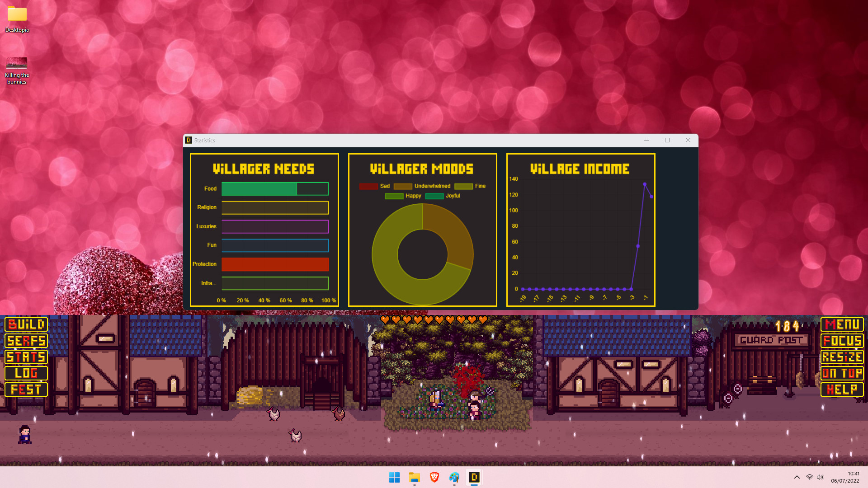Open the volume control in the system tray
Viewport: 868px width, 488px height.
tap(820, 477)
